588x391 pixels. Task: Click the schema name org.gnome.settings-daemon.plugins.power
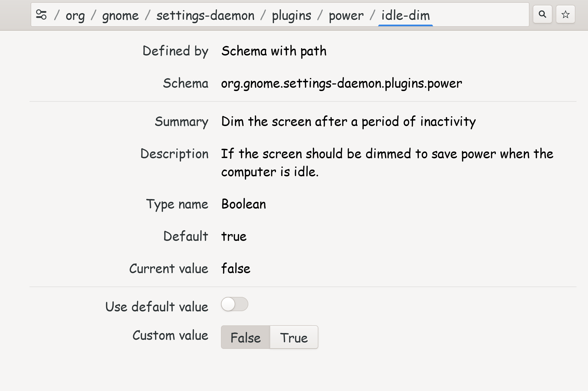(x=341, y=83)
